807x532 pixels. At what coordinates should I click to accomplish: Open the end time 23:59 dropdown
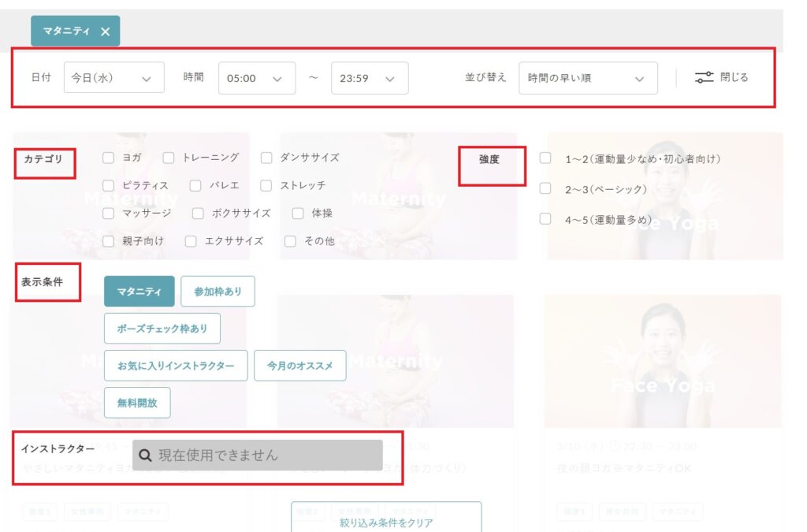(369, 78)
